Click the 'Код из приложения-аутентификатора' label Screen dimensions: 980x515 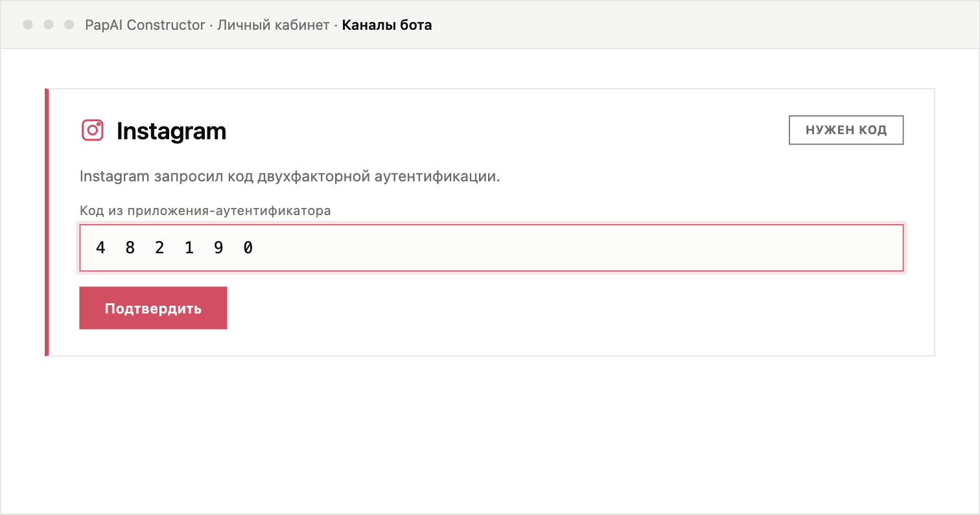click(x=205, y=211)
